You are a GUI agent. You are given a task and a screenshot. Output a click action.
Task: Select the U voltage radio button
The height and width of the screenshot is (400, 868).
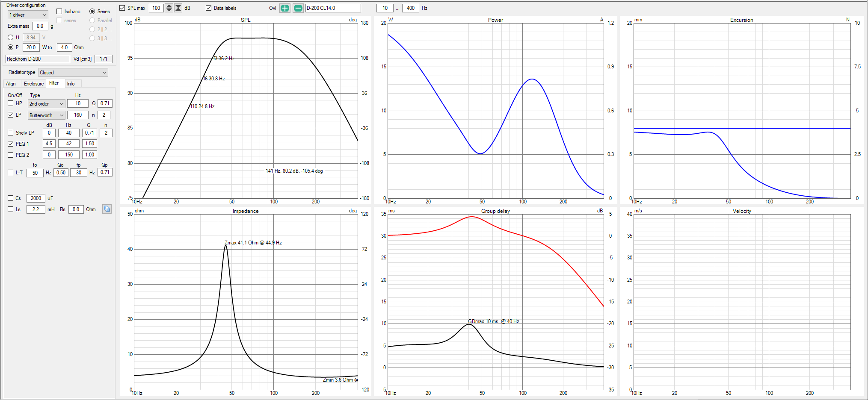[x=11, y=38]
